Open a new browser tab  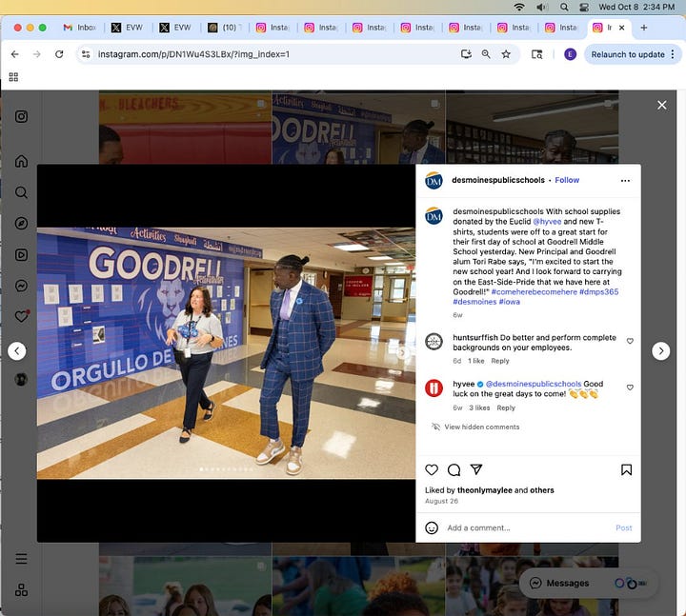pos(643,28)
